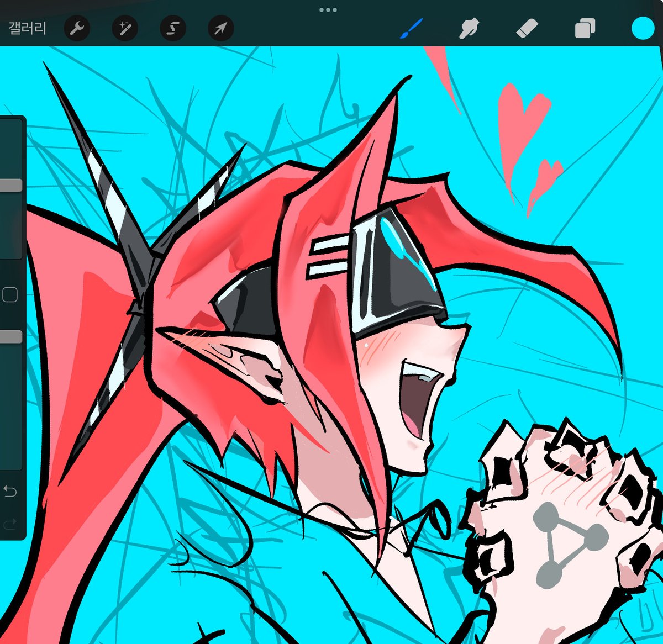Select the Brush paint tool
This screenshot has height=644, width=663.
[x=411, y=28]
